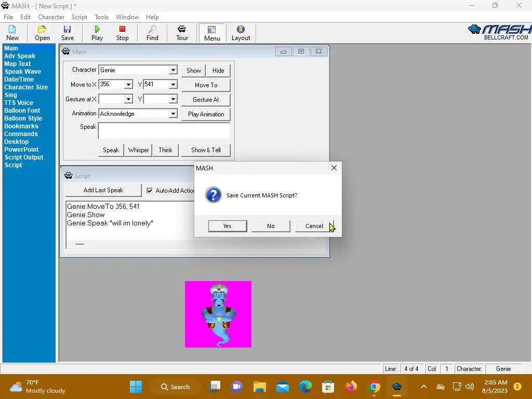Screen dimensions: 532x399
Task: Click the Play Animation button
Action: (x=206, y=114)
